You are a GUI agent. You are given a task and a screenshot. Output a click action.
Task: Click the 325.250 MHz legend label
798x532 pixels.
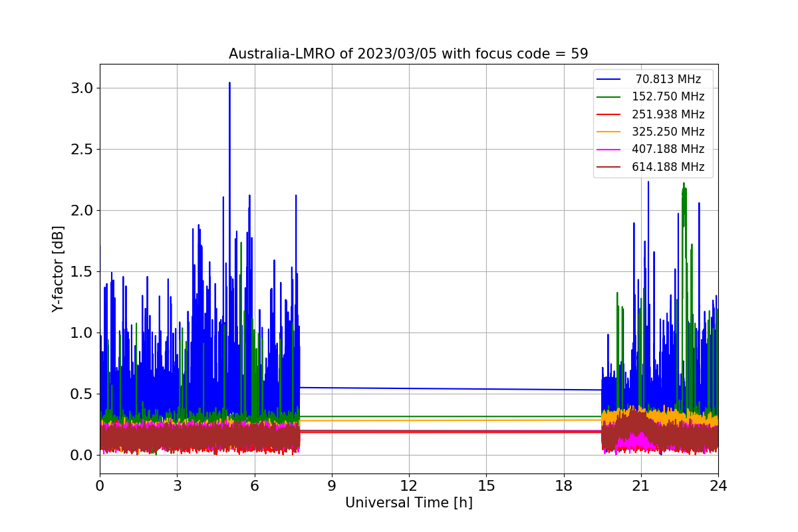point(668,132)
